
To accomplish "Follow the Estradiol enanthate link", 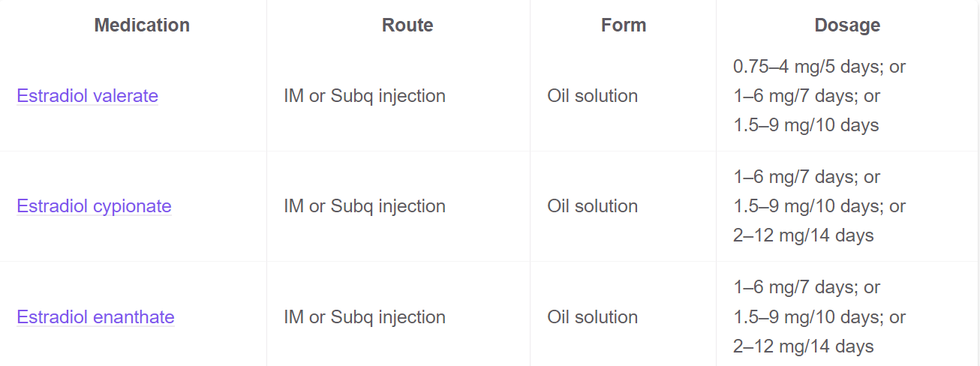I will coord(95,317).
